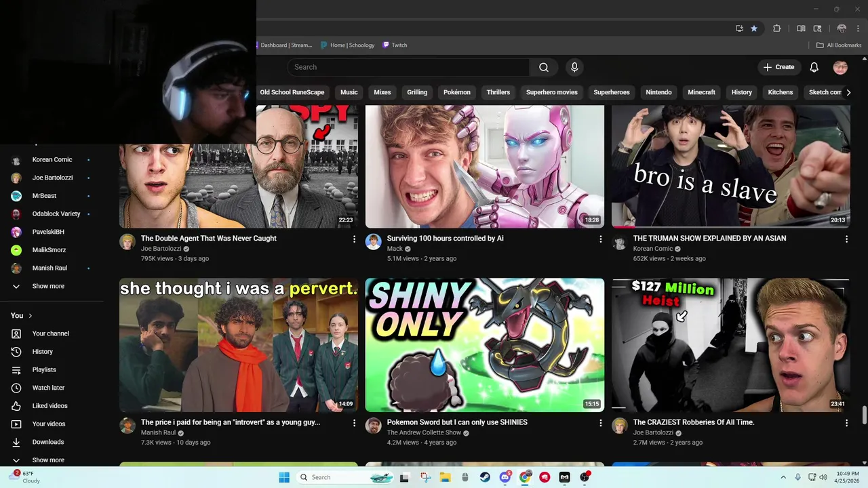Open The Andrew Collette Show channel link
868x488 pixels.
424,432
